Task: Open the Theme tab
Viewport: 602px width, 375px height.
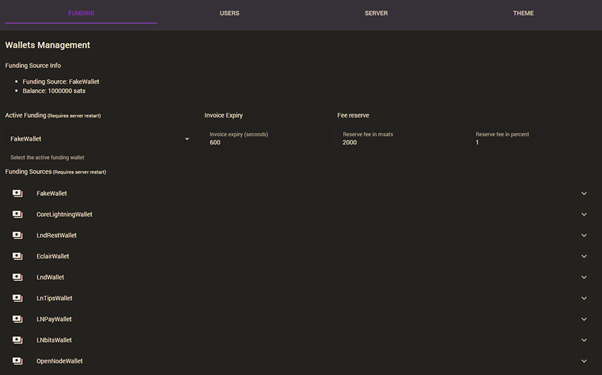Action: (x=523, y=13)
